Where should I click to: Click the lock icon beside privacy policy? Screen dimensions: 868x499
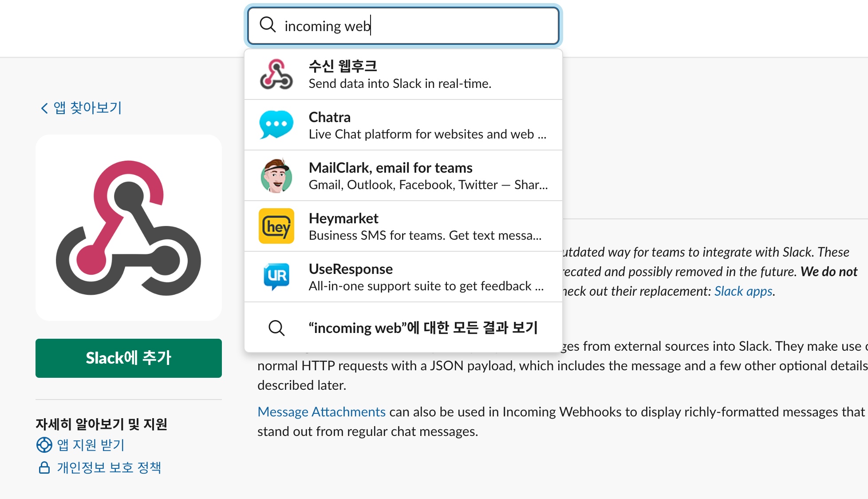[x=44, y=467]
